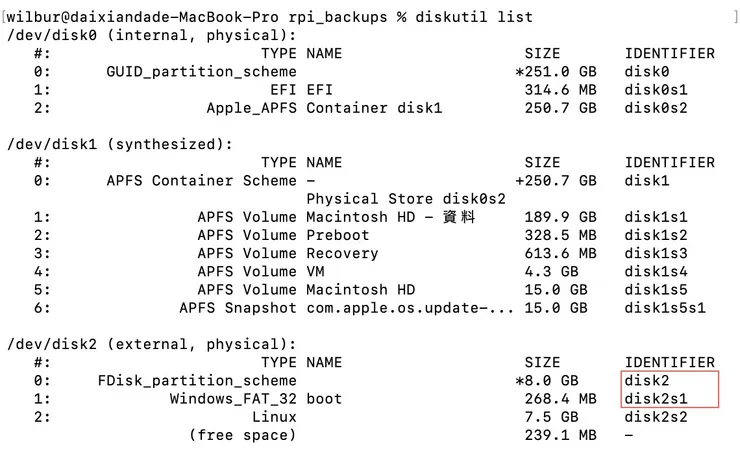This screenshot has height=454, width=740.
Task: Click the highlighted disk2s1 identifier
Action: tap(656, 398)
